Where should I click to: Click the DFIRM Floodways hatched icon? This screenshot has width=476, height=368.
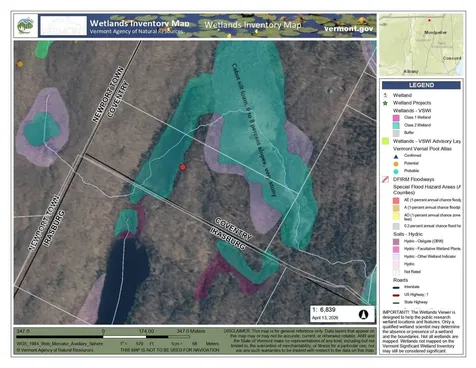[385, 179]
